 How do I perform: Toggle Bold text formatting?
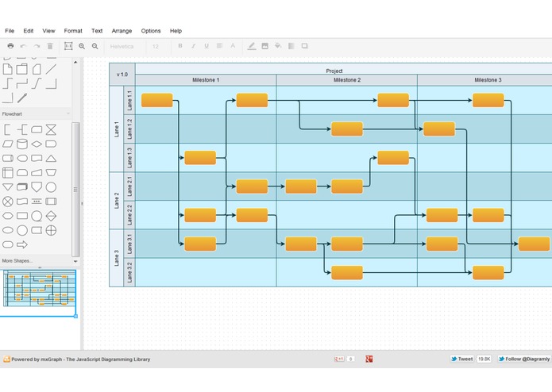pyautogui.click(x=180, y=46)
